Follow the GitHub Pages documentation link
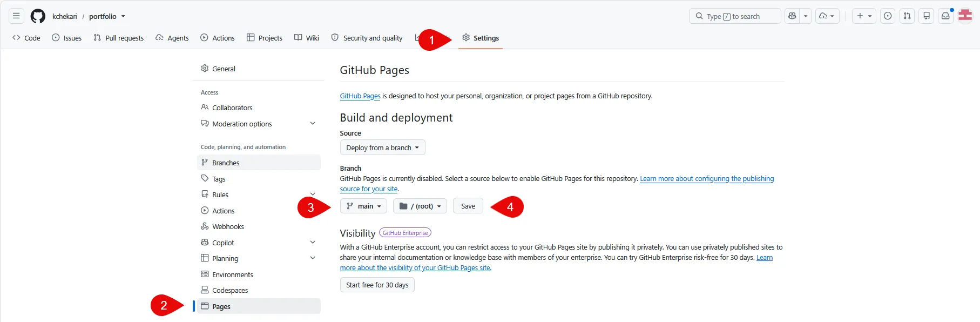 (x=360, y=96)
